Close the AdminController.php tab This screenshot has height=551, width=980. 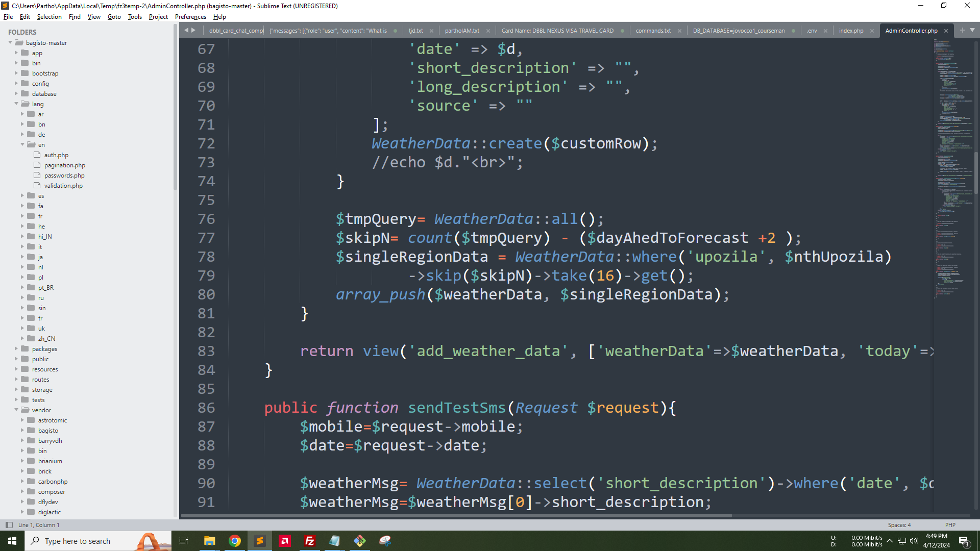coord(946,31)
